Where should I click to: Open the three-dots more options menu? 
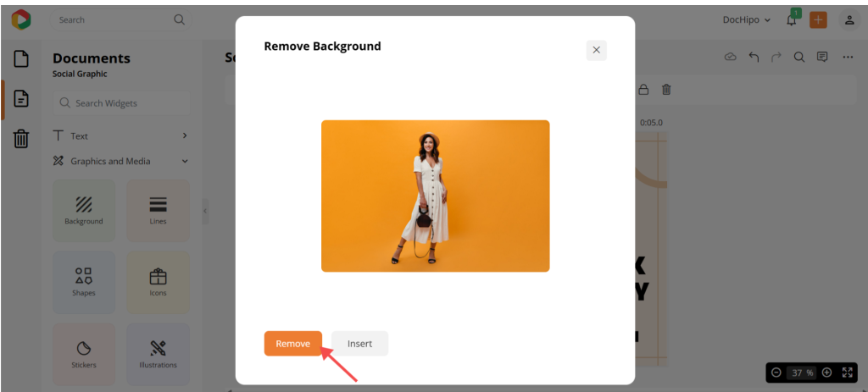click(848, 57)
